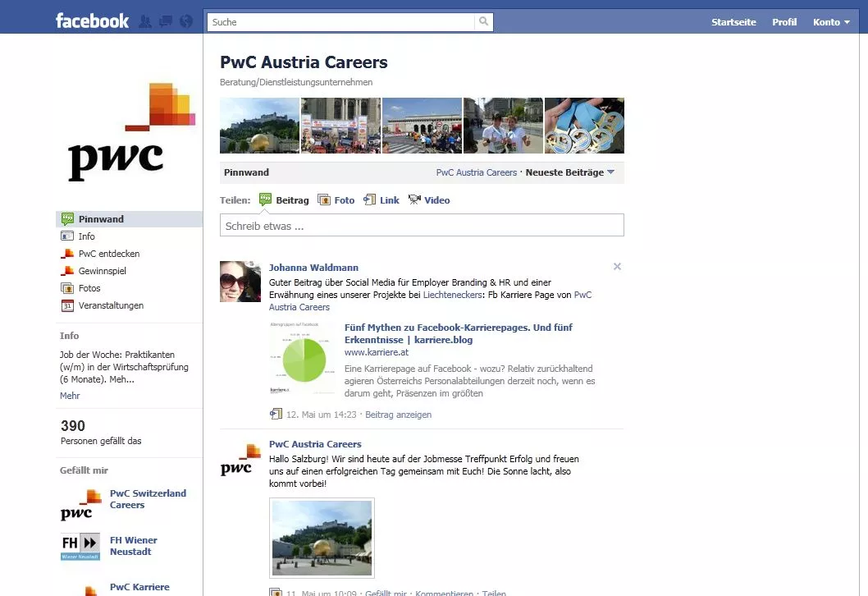Open PwC Karriere page link
This screenshot has width=868, height=596.
(x=139, y=587)
